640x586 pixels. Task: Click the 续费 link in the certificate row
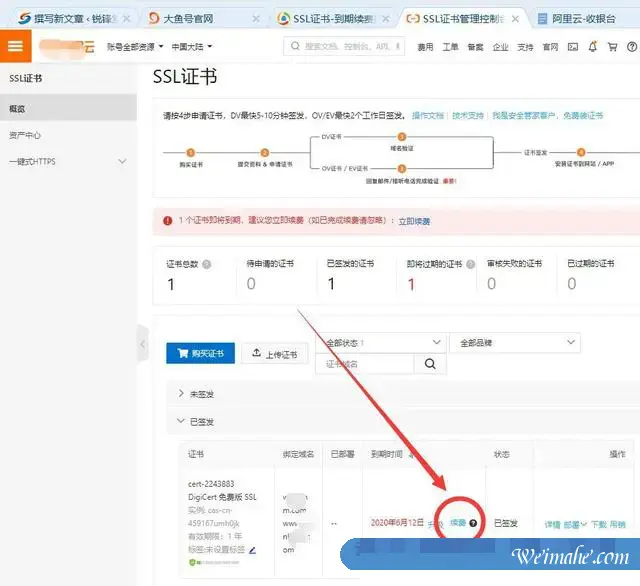pyautogui.click(x=458, y=523)
